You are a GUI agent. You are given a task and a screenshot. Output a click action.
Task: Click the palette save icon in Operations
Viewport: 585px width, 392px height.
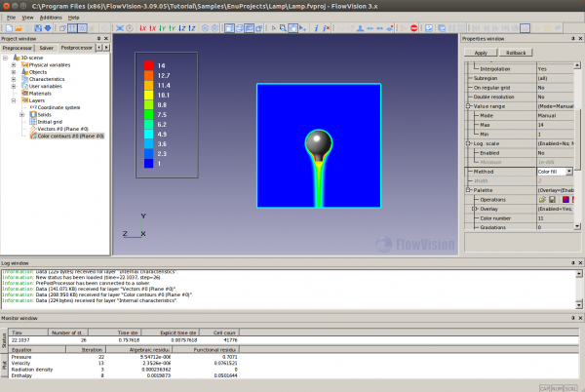(552, 200)
